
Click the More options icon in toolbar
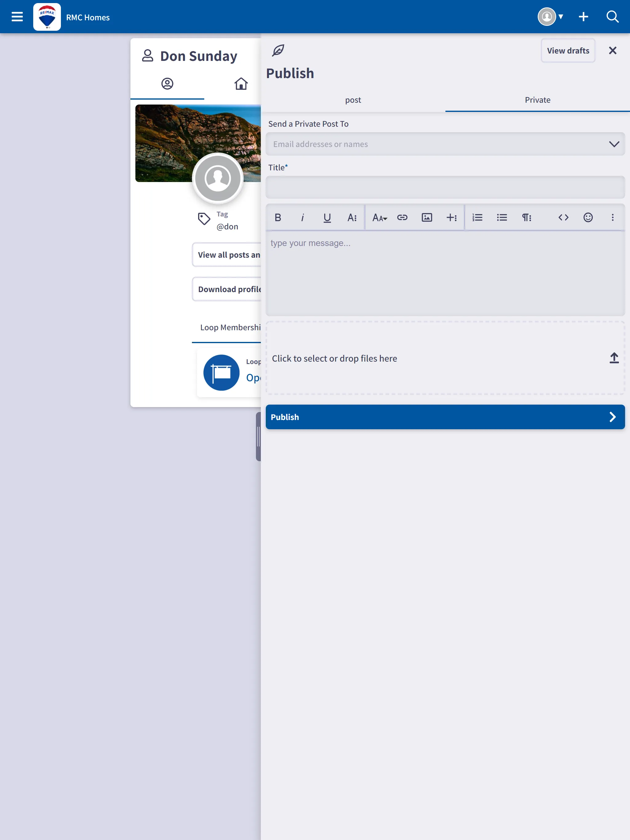coord(613,218)
